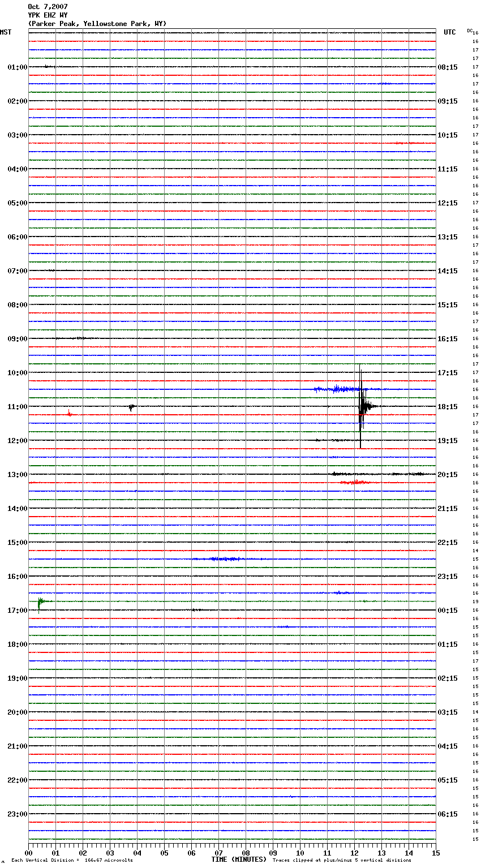Click the date label Oct 7,2007

(x=48, y=7)
